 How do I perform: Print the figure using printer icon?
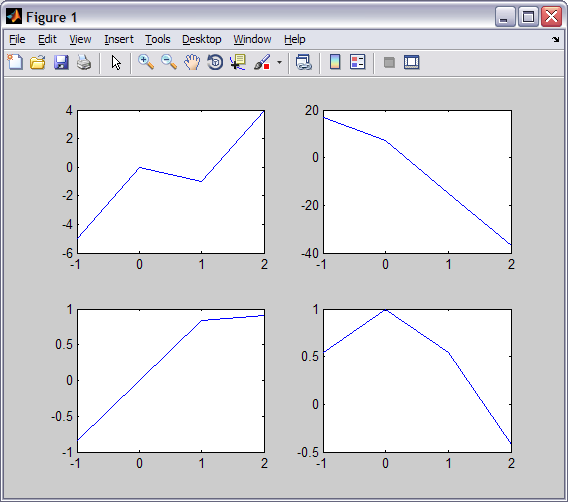point(84,62)
